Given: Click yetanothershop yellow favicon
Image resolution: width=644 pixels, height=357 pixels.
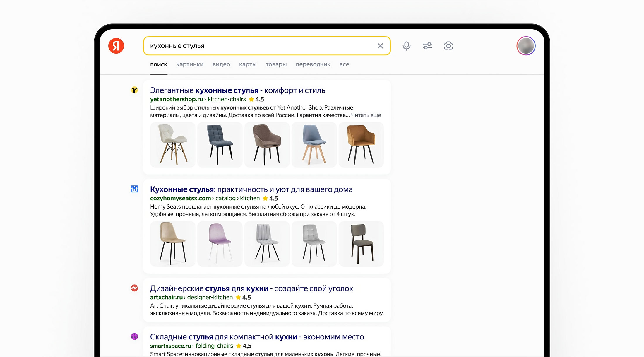Looking at the screenshot, I should (x=134, y=90).
